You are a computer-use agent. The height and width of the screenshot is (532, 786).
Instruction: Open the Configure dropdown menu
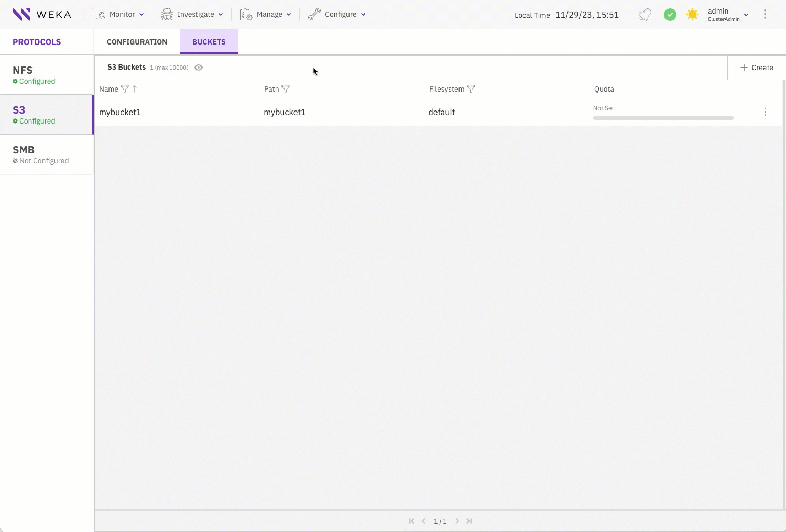point(336,14)
